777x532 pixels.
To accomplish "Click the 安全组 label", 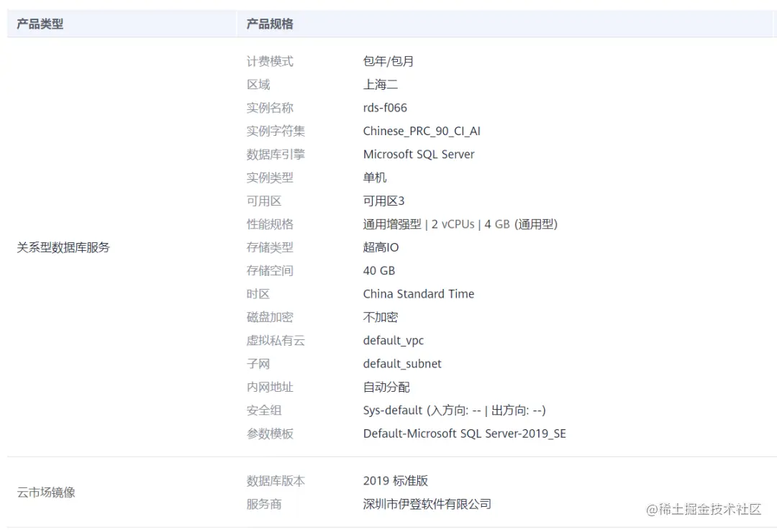I will coord(263,411).
